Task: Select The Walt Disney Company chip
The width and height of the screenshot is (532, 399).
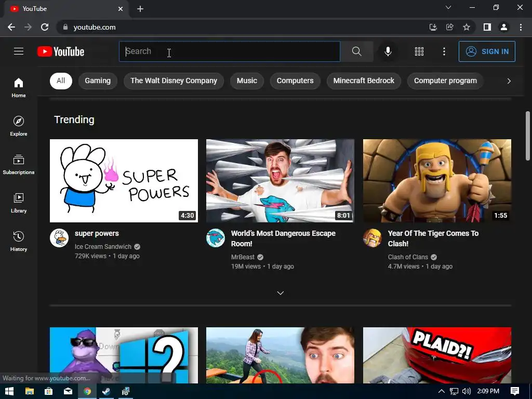Action: pyautogui.click(x=174, y=81)
